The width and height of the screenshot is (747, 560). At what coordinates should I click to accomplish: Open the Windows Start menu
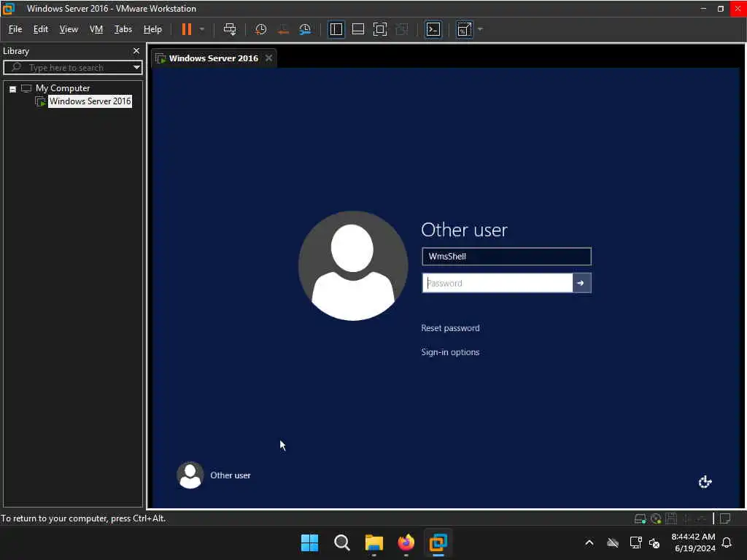click(x=309, y=542)
